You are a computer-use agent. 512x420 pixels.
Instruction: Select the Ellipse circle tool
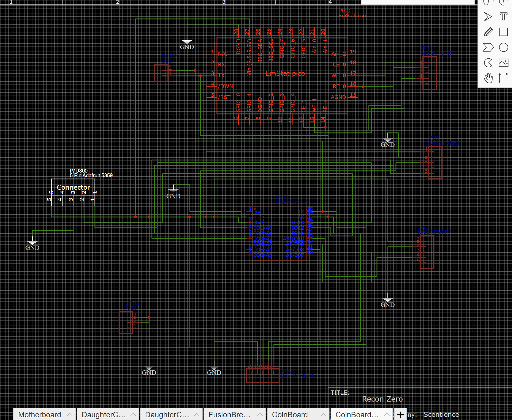click(503, 47)
